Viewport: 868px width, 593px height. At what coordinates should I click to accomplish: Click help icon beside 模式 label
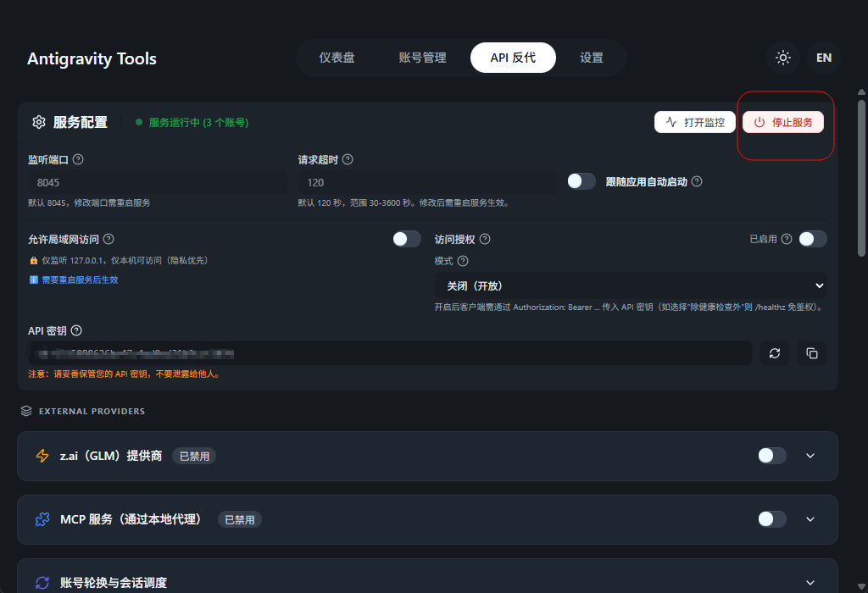(463, 261)
